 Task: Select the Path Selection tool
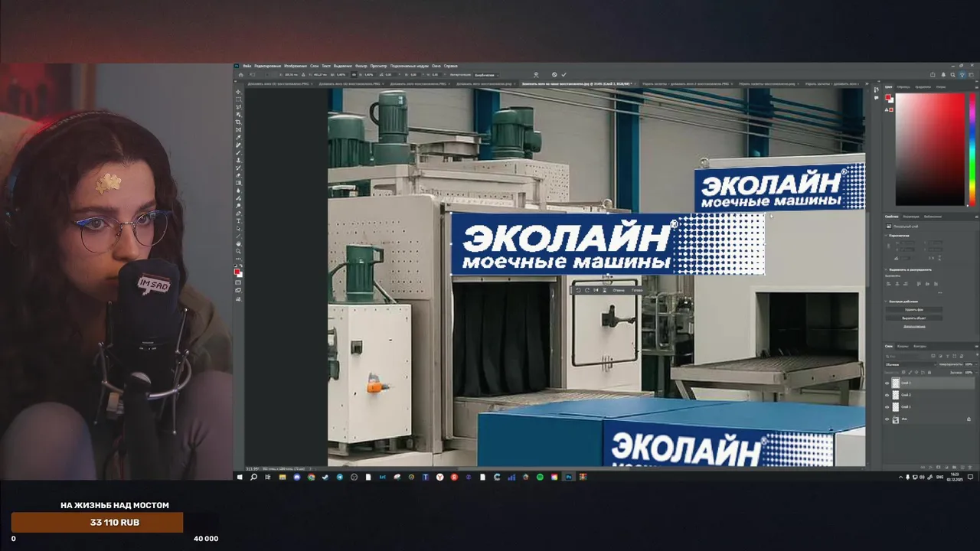tap(239, 228)
